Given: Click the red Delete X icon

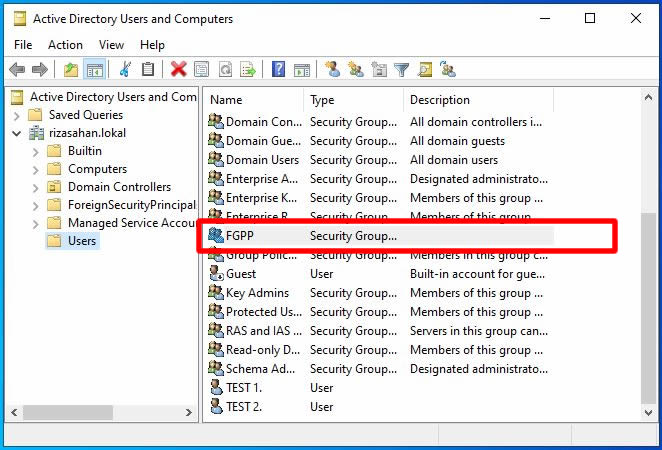Looking at the screenshot, I should (179, 69).
